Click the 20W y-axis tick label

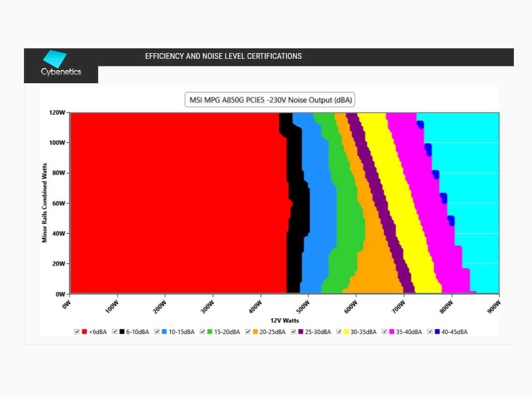coord(59,264)
